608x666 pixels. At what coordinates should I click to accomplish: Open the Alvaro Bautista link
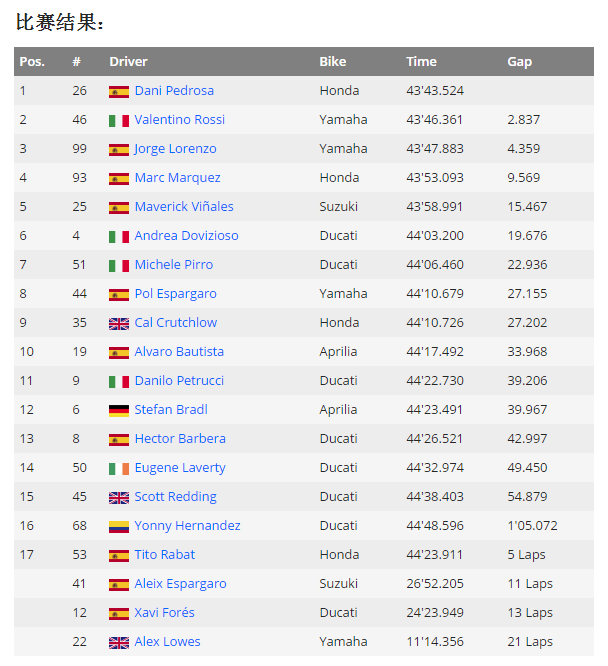[x=179, y=352]
